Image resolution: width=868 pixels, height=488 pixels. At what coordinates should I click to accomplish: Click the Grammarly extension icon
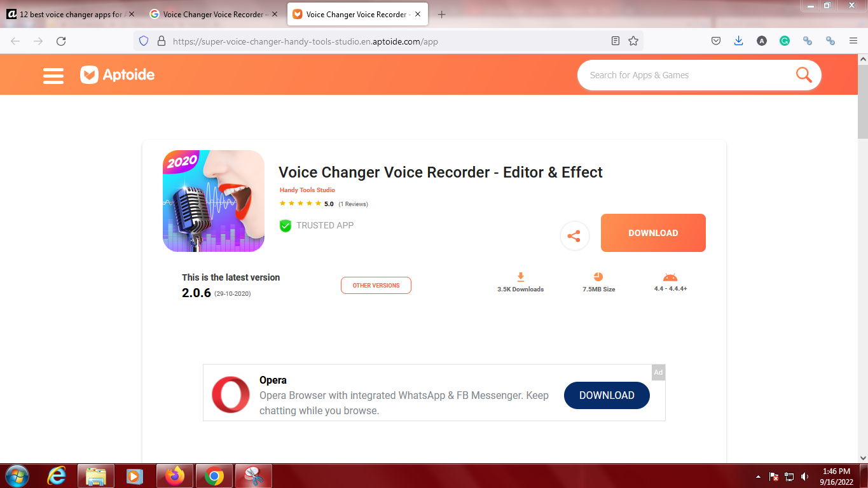tap(785, 41)
